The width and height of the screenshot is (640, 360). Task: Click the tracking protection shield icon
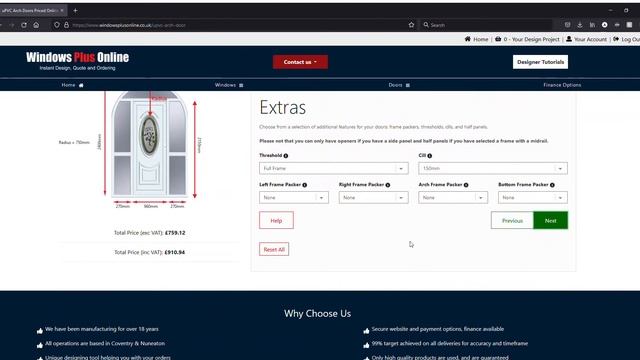tap(57, 25)
